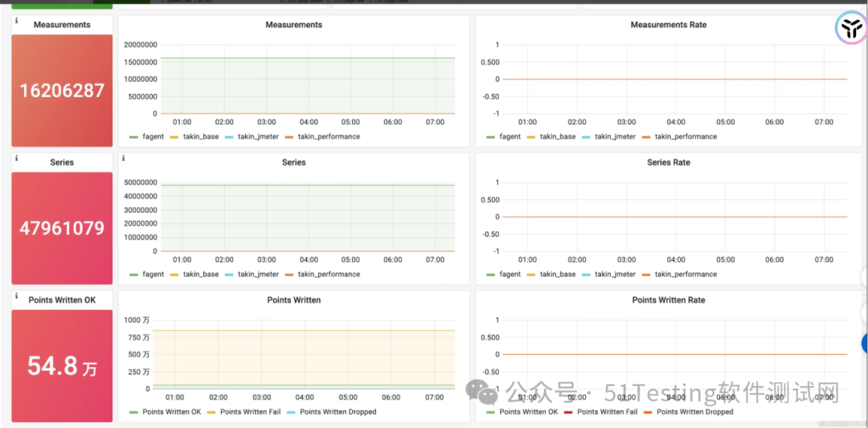Open the Measurements graph panel title menu
The height and width of the screenshot is (428, 868).
pos(294,25)
